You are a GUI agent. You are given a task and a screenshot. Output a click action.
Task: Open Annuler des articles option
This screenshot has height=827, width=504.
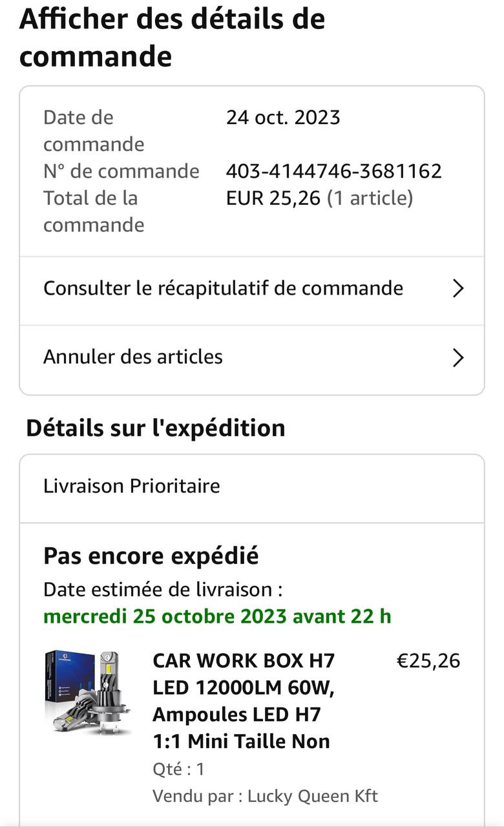click(133, 357)
